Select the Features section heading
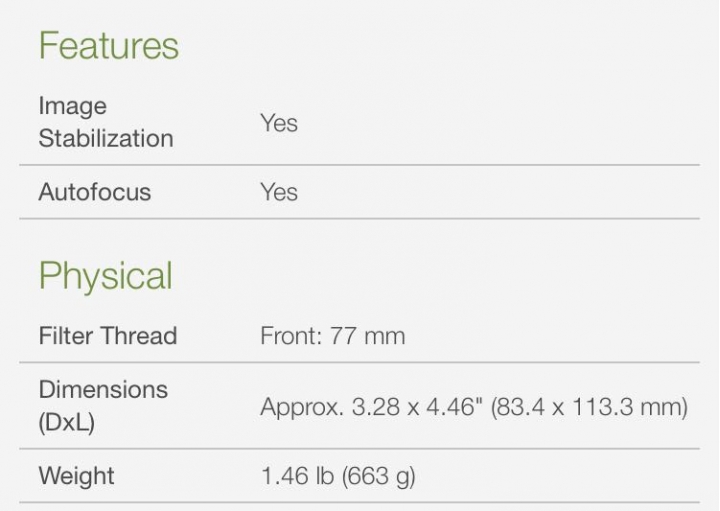Viewport: 720px width, 511px height. tap(109, 45)
